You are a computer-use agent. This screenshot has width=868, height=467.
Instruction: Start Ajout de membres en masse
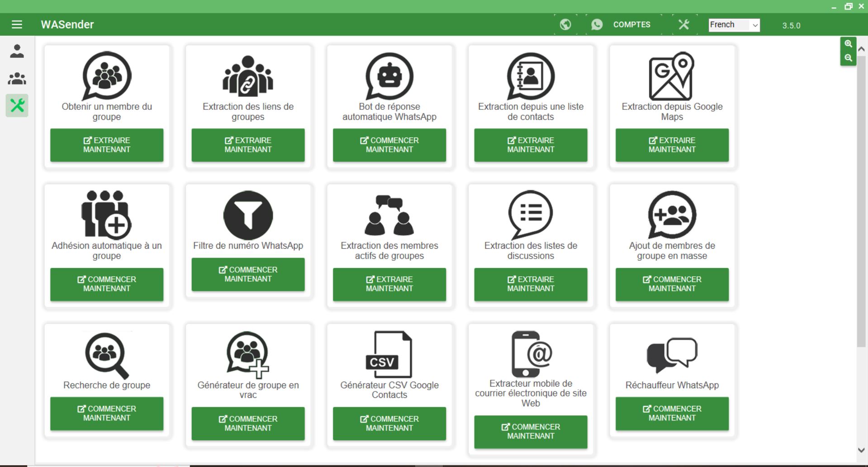(x=672, y=284)
